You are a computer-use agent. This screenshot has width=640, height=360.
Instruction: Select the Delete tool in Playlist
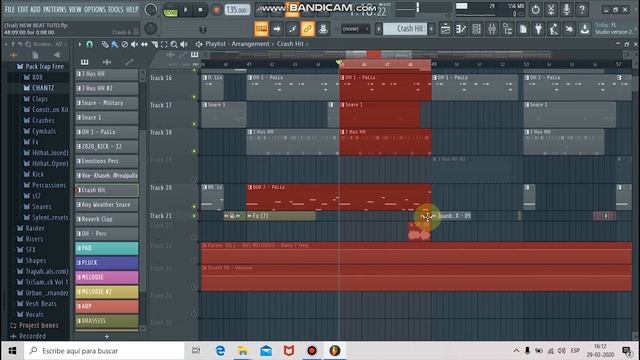click(124, 44)
